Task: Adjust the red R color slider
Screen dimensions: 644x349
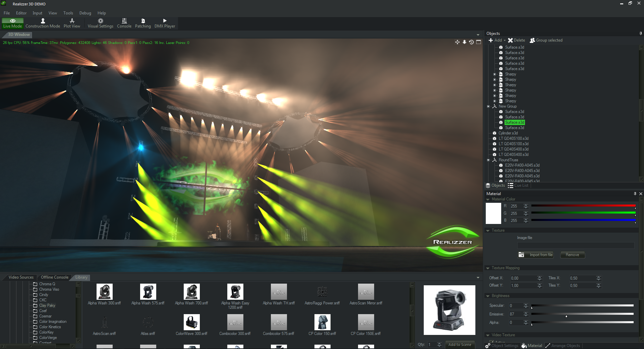Action: pyautogui.click(x=583, y=206)
